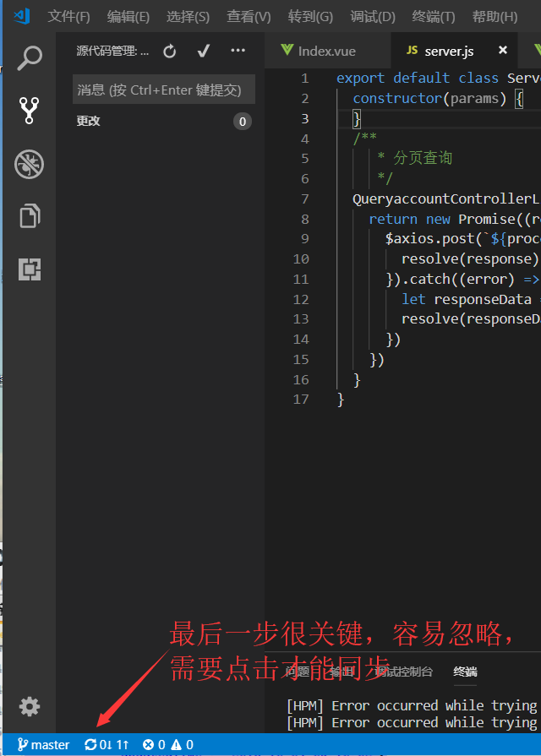
Task: Click the $axios.post code line
Action: [x=463, y=239]
